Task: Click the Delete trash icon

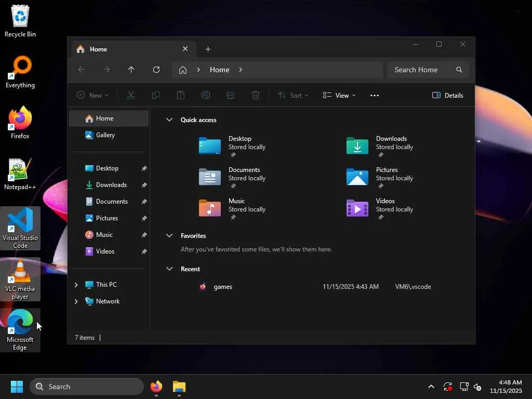Action: (256, 96)
